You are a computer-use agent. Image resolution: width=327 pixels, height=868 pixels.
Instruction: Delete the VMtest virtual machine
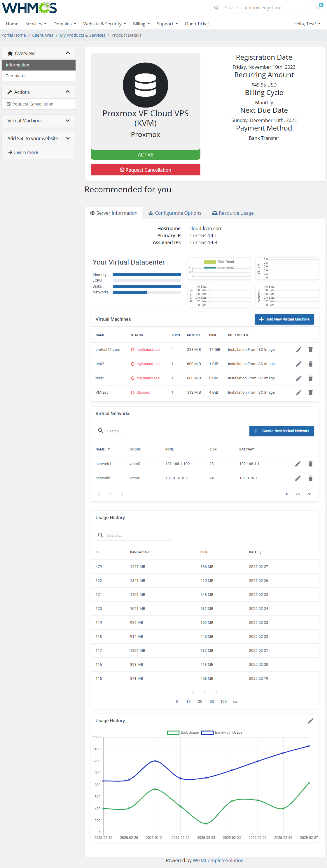tap(310, 392)
